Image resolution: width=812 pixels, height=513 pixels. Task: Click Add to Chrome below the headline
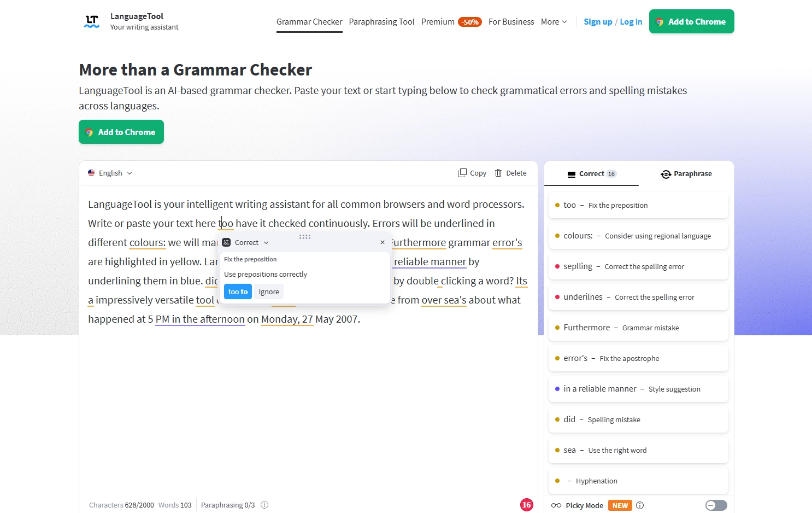tap(121, 132)
